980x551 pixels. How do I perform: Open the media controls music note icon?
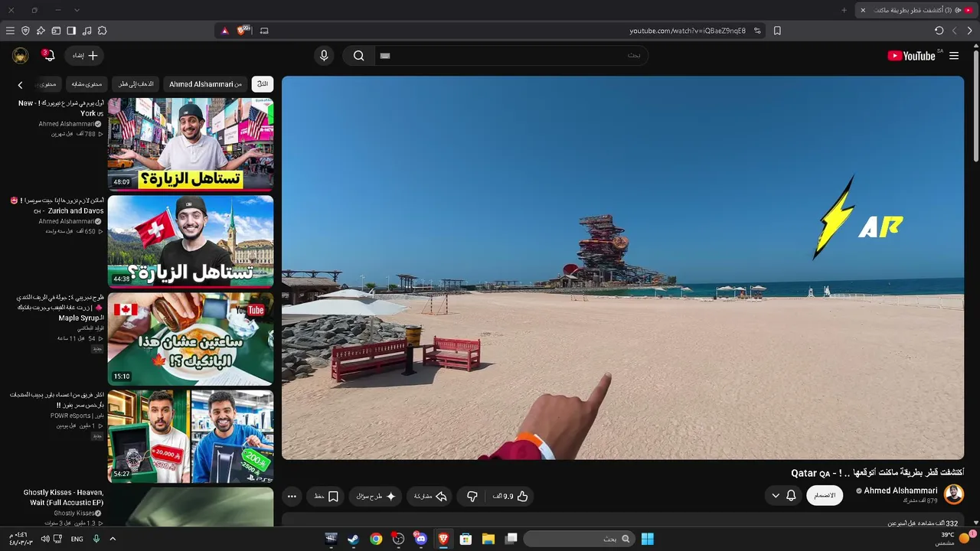click(87, 31)
